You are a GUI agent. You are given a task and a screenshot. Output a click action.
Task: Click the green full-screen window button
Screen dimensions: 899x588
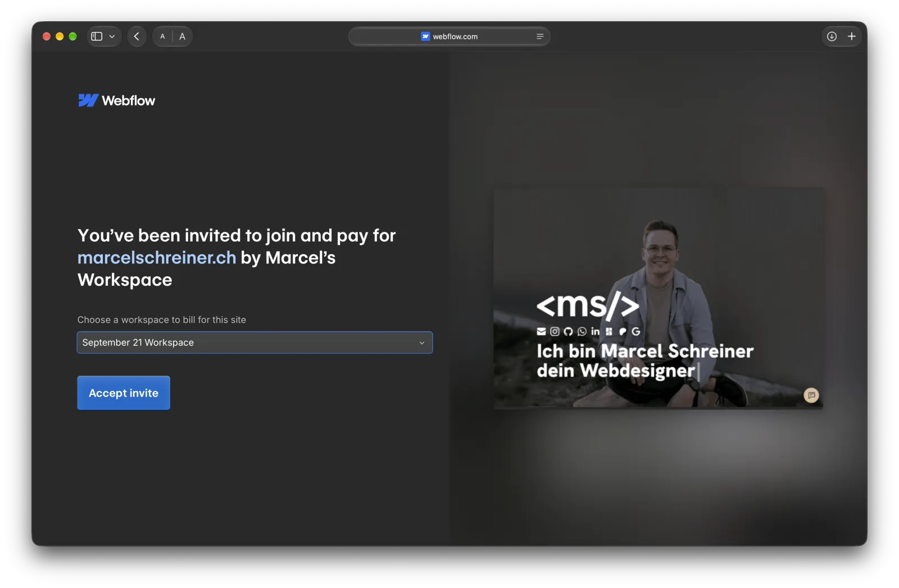coord(72,37)
